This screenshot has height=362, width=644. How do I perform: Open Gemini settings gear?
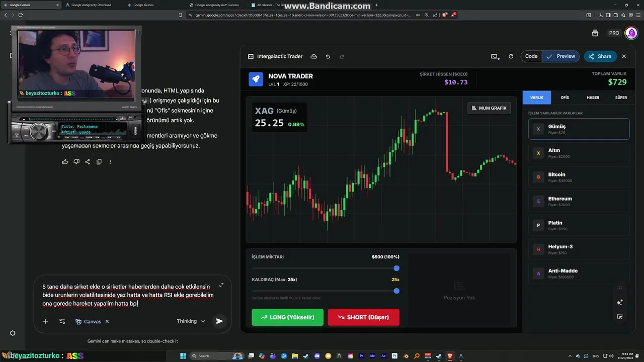13,333
